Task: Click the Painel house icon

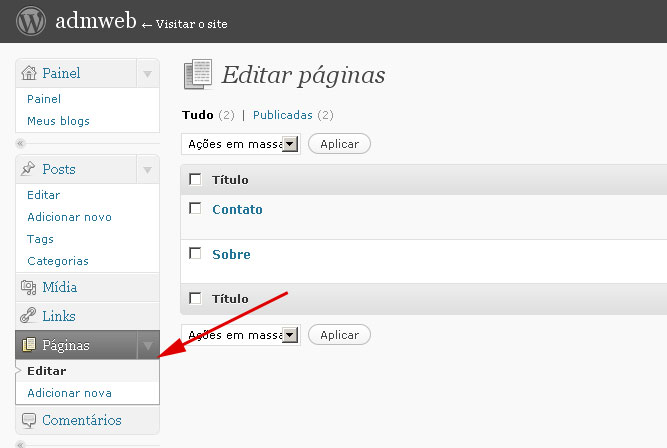Action: (x=29, y=73)
